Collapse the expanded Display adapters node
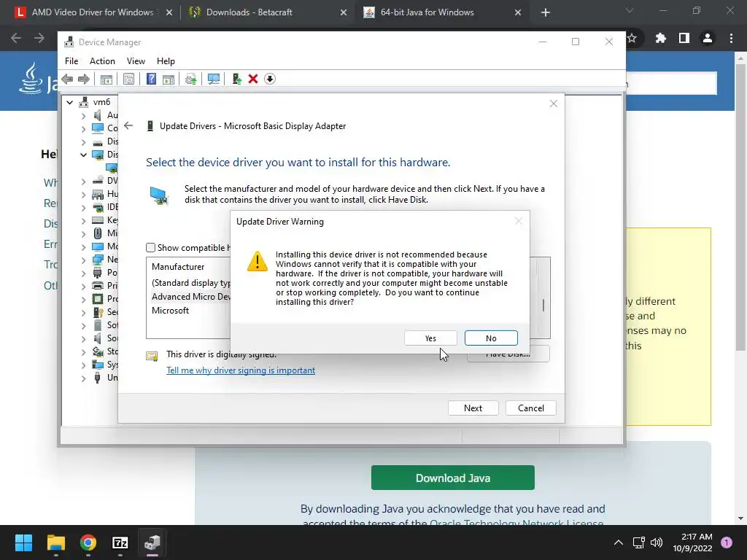 83,155
